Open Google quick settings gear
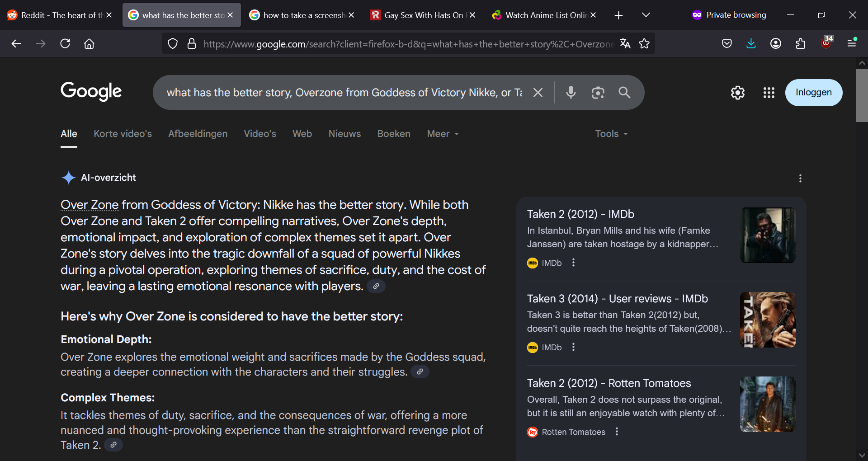This screenshot has width=868, height=461. (x=737, y=93)
